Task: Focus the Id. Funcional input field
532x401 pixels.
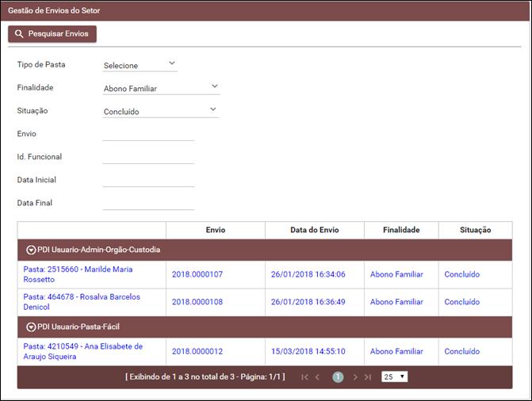Action: pos(148,157)
